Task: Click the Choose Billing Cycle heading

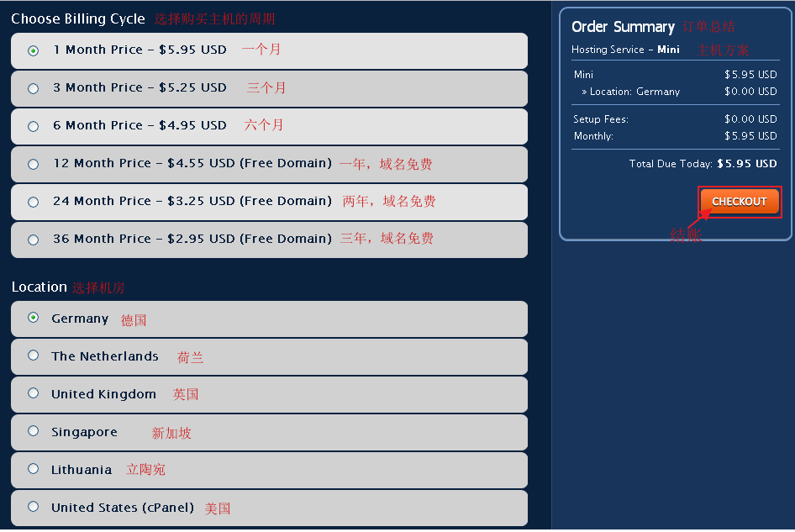Action: [78, 18]
